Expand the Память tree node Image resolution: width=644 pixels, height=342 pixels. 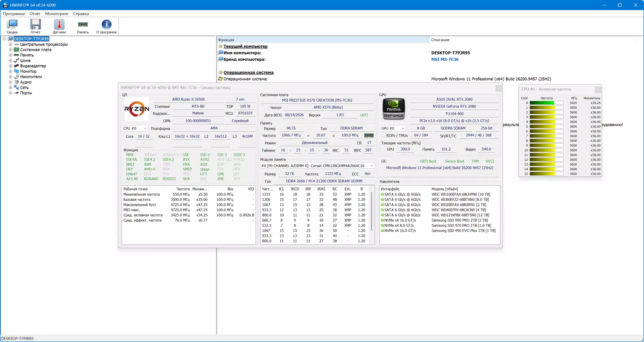point(10,55)
